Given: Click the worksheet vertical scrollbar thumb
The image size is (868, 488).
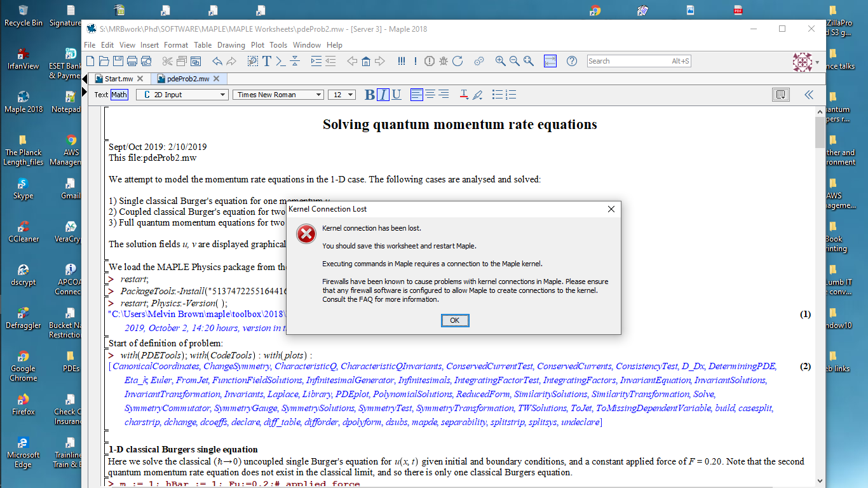Looking at the screenshot, I should click(820, 132).
